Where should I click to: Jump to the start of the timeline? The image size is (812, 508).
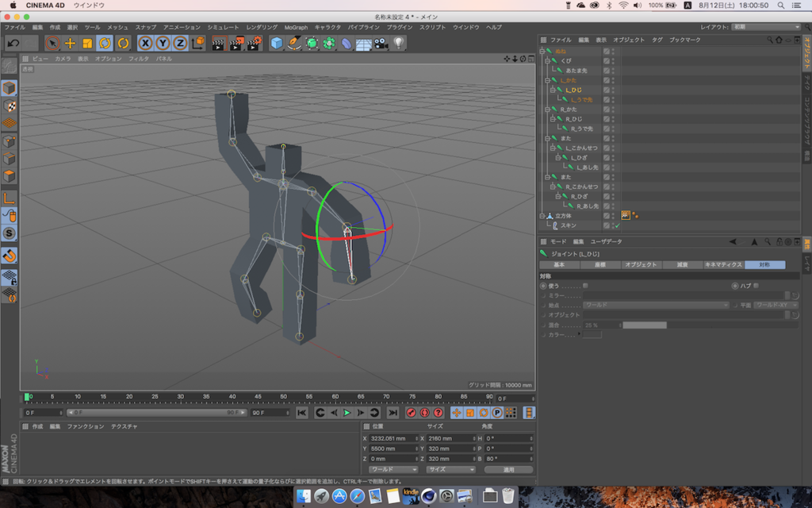click(302, 413)
